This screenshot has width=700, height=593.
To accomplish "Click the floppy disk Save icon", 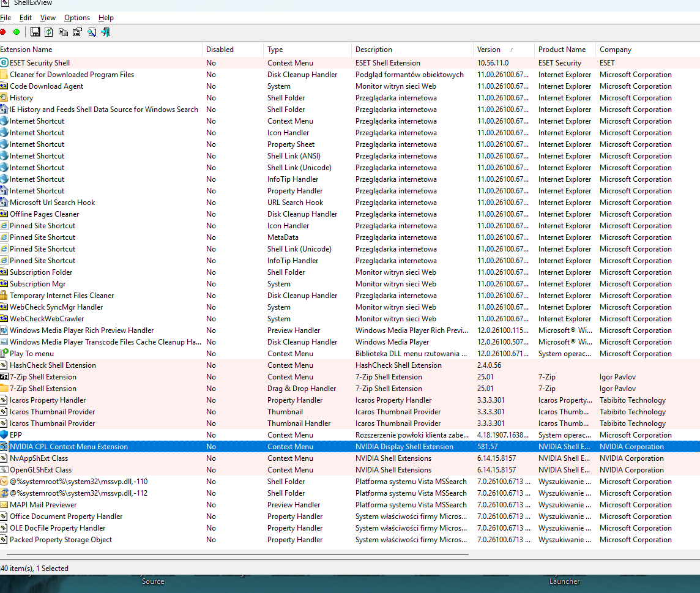I will pos(35,32).
